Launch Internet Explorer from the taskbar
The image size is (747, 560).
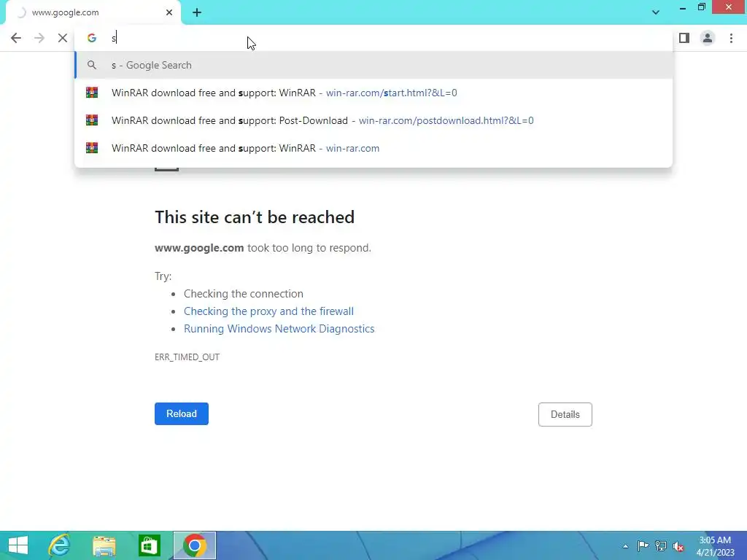[59, 545]
